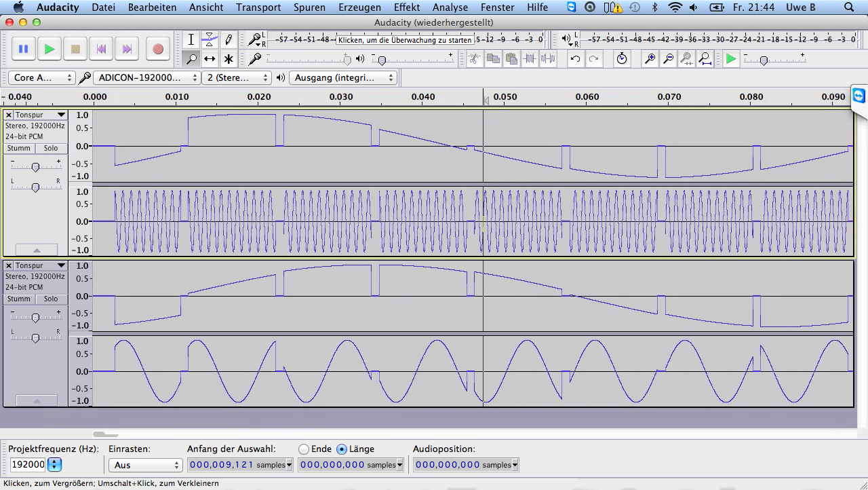Select the Länge radio button

tap(342, 449)
